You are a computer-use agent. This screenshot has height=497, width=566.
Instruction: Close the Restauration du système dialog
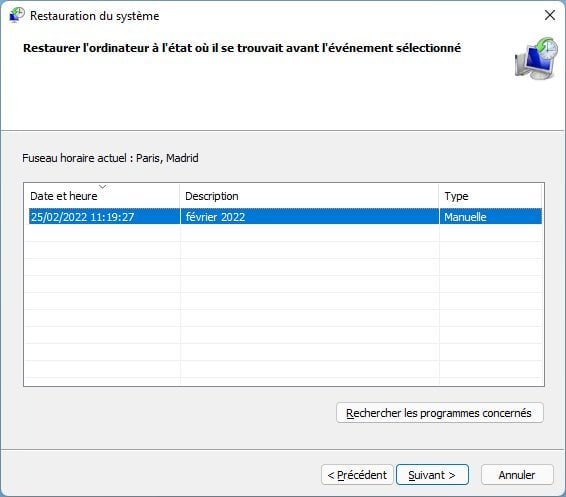[550, 15]
